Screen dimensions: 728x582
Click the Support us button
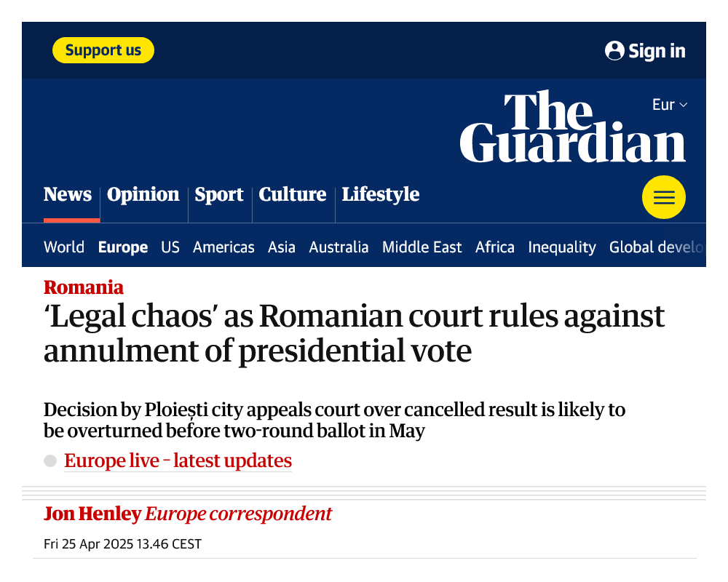tap(103, 50)
